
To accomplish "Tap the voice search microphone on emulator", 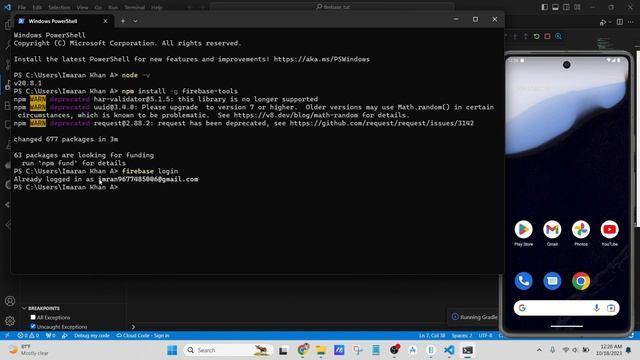I will coord(596,308).
